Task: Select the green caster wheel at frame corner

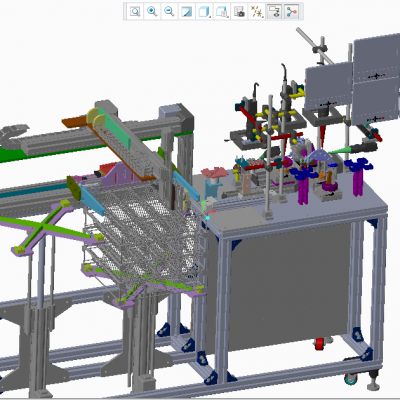Action: pos(351,379)
